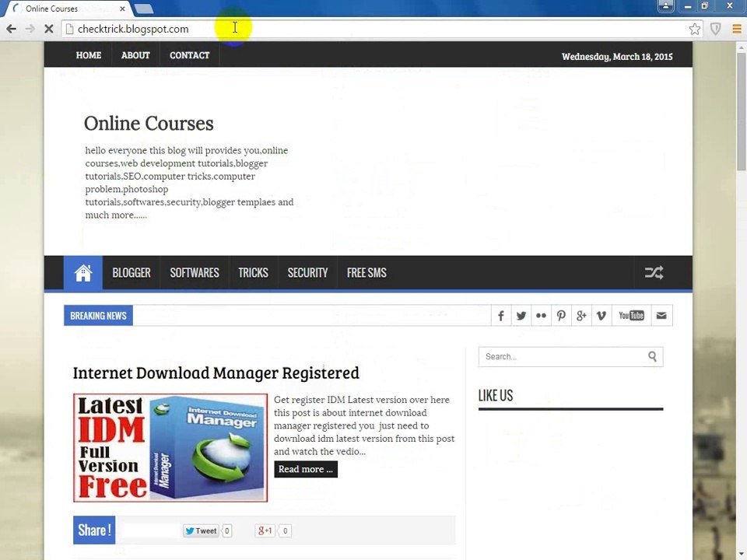Open the YouTube social icon
Screen dimensions: 747x560
pos(631,316)
